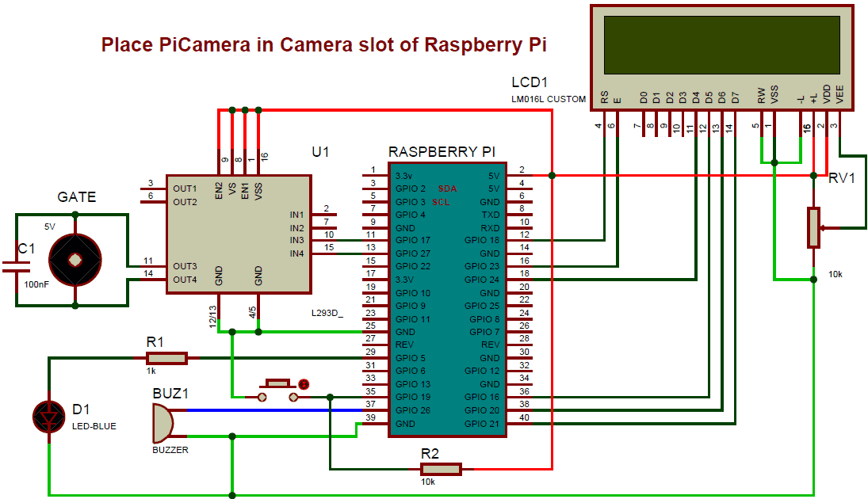Click the 'GPIO 19' pin label

pos(413,397)
